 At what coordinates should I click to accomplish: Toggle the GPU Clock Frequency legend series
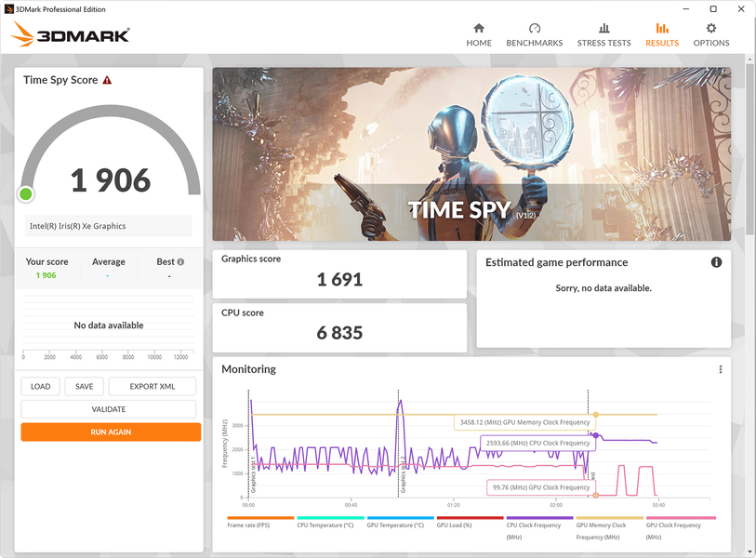[x=679, y=528]
